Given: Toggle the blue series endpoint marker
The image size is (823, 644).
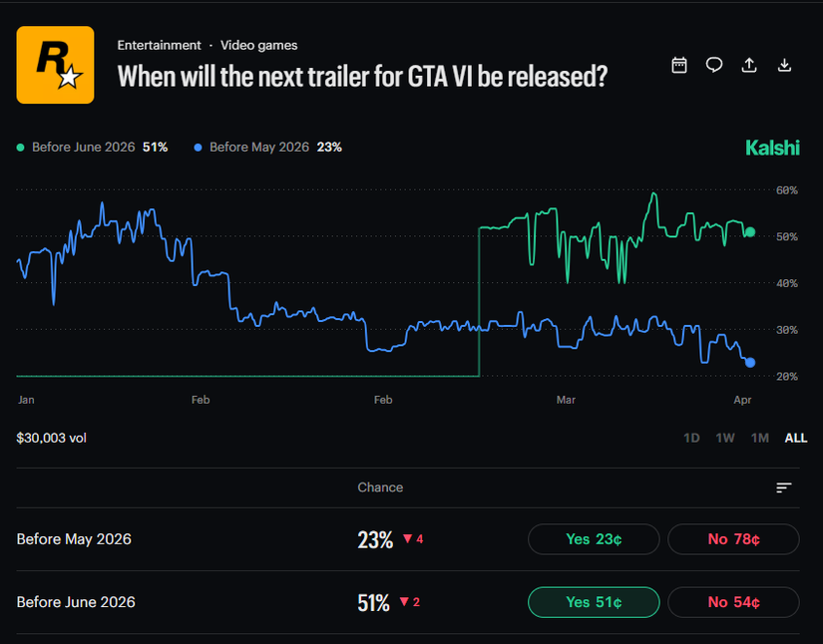Looking at the screenshot, I should [749, 363].
